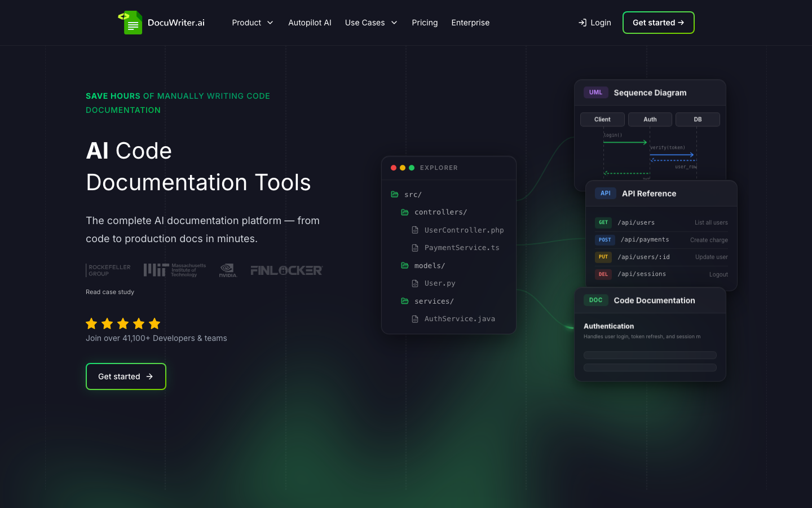Click the DOC badge
812x508 pixels.
click(x=596, y=300)
